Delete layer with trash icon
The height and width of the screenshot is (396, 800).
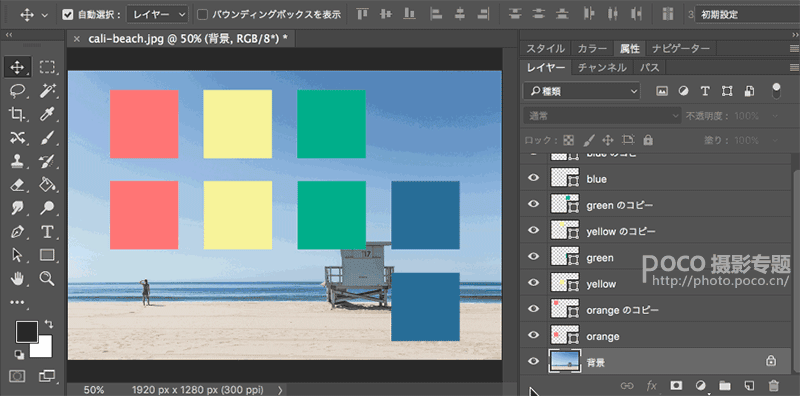pos(773,385)
